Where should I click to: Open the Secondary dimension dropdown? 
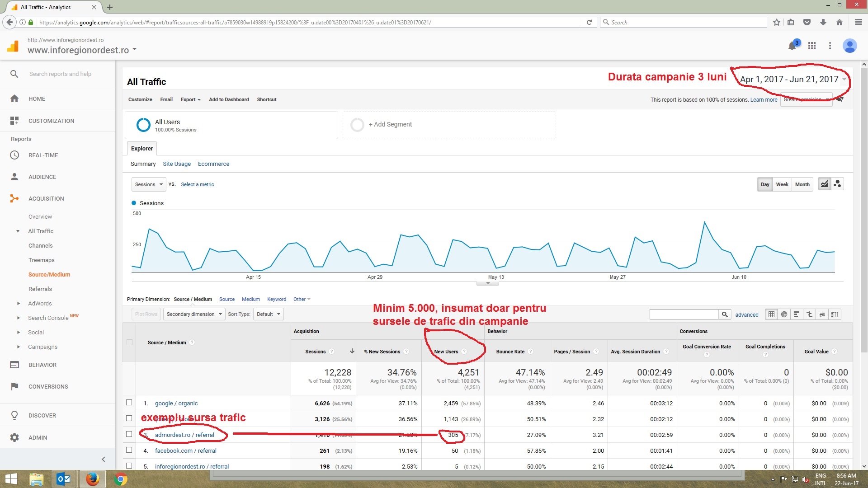(x=194, y=314)
